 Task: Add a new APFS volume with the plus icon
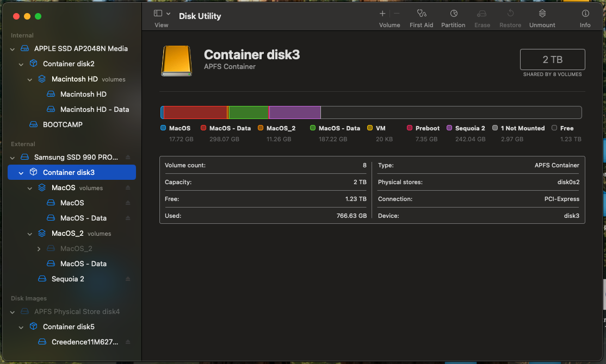[382, 13]
